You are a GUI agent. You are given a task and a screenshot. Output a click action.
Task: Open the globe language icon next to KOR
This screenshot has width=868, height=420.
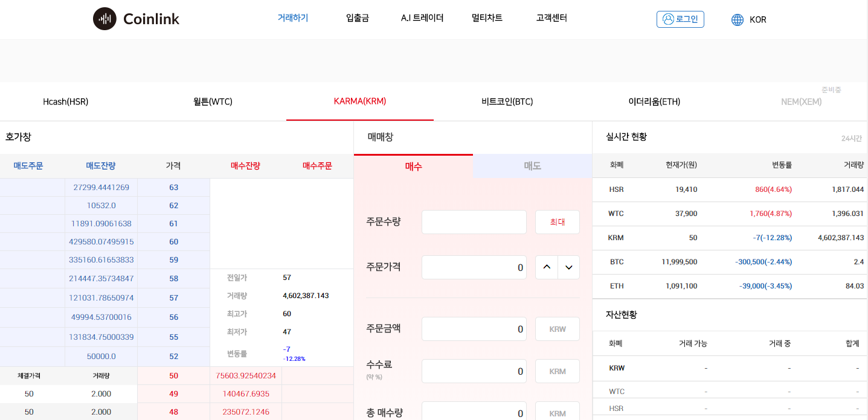[736, 19]
